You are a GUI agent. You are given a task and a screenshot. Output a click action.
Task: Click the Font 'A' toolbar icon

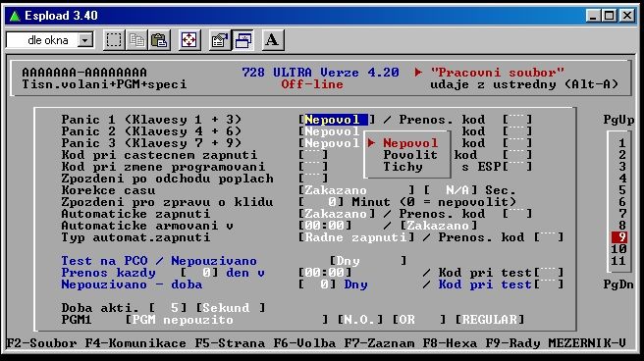pos(272,40)
